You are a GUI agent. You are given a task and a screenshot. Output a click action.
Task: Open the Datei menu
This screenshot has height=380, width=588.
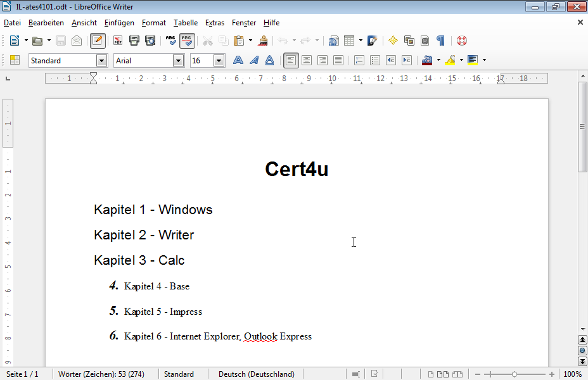(x=12, y=23)
